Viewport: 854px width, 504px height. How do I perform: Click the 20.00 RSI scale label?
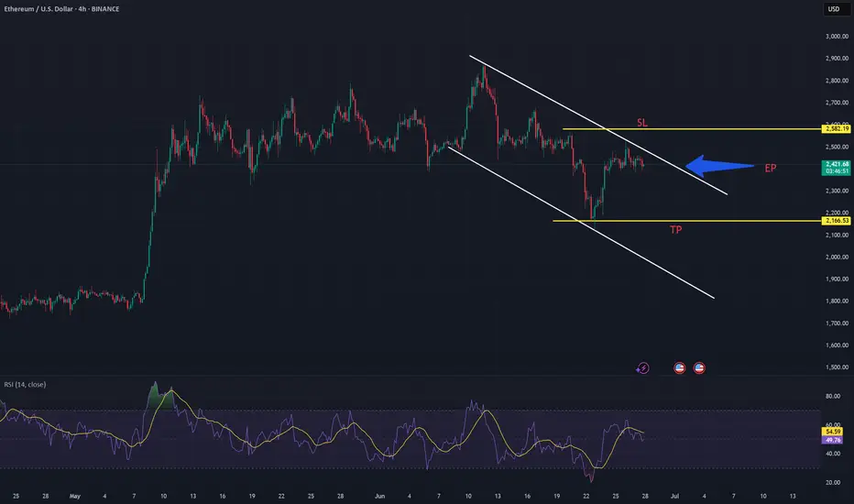833,482
